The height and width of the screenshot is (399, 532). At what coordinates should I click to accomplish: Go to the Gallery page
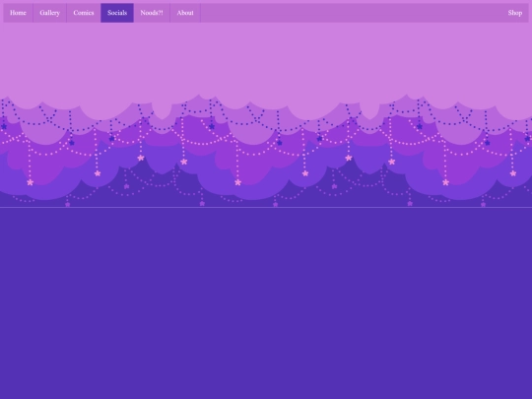pyautogui.click(x=49, y=13)
